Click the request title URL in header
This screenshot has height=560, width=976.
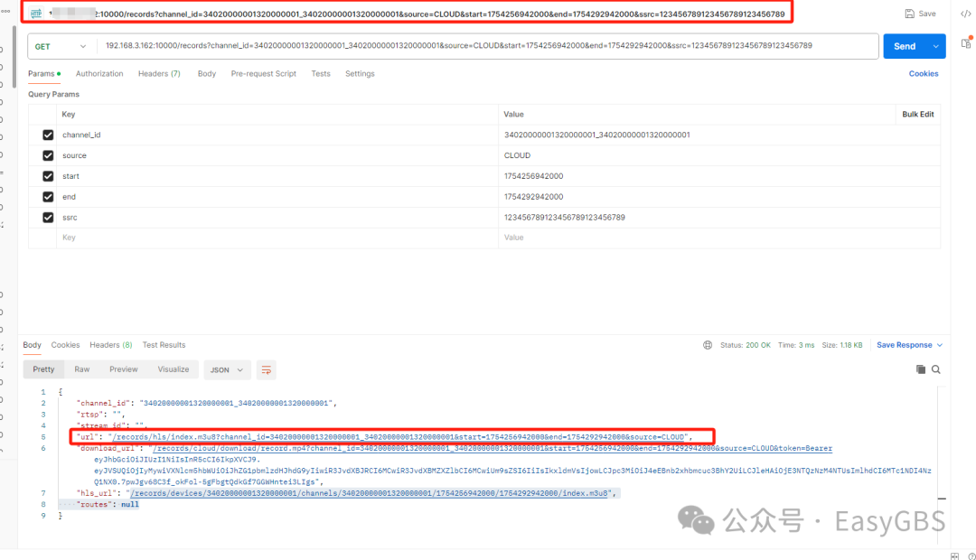pyautogui.click(x=417, y=14)
